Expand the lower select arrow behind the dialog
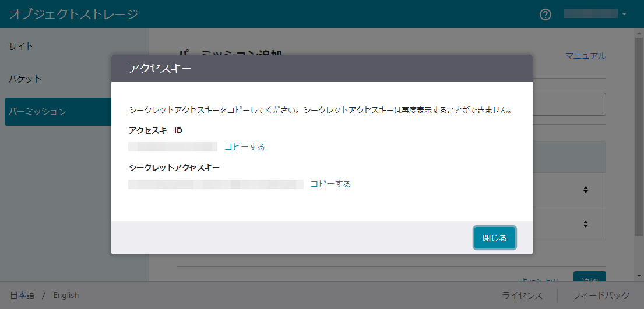Viewport: 644px width, 309px height. 586,224
